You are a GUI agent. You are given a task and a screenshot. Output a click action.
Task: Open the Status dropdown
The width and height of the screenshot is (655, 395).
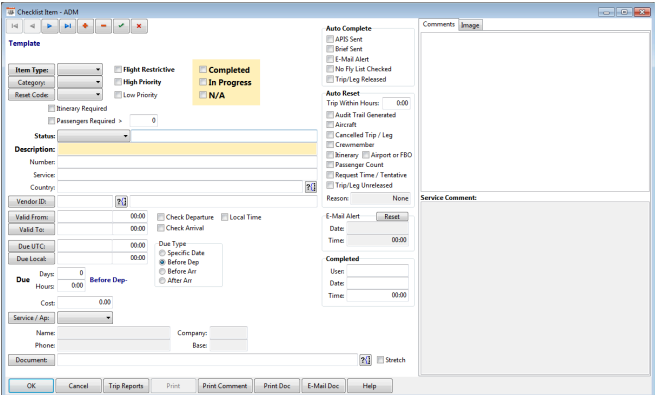pos(94,136)
